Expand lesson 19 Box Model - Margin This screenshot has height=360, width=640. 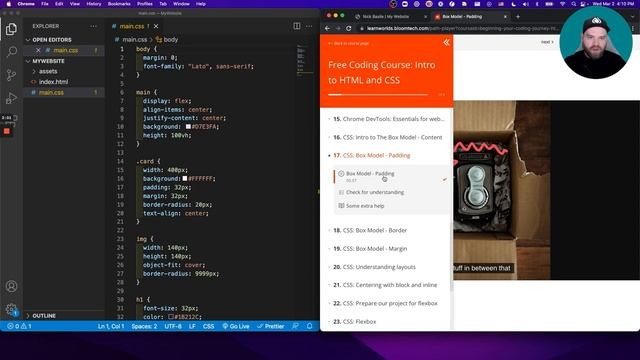tap(370, 249)
